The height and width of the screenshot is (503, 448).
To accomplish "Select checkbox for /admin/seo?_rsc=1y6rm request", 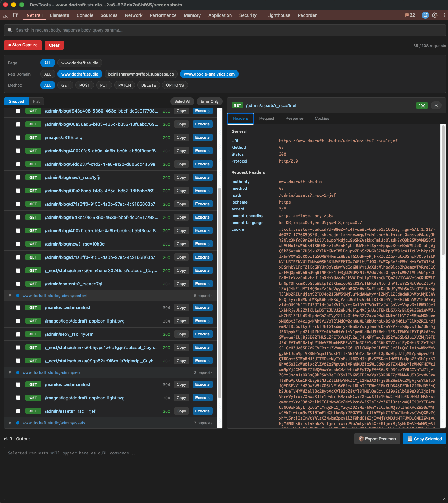I will 18,334.
